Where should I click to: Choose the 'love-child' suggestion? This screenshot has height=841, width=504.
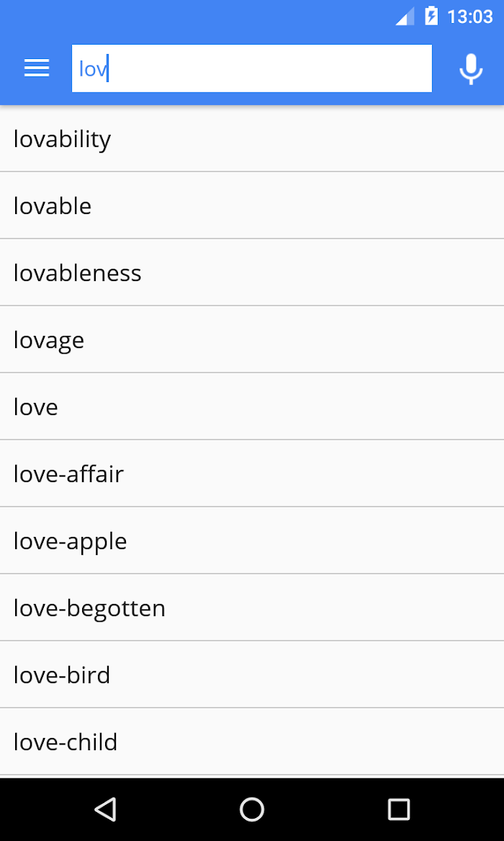point(252,742)
